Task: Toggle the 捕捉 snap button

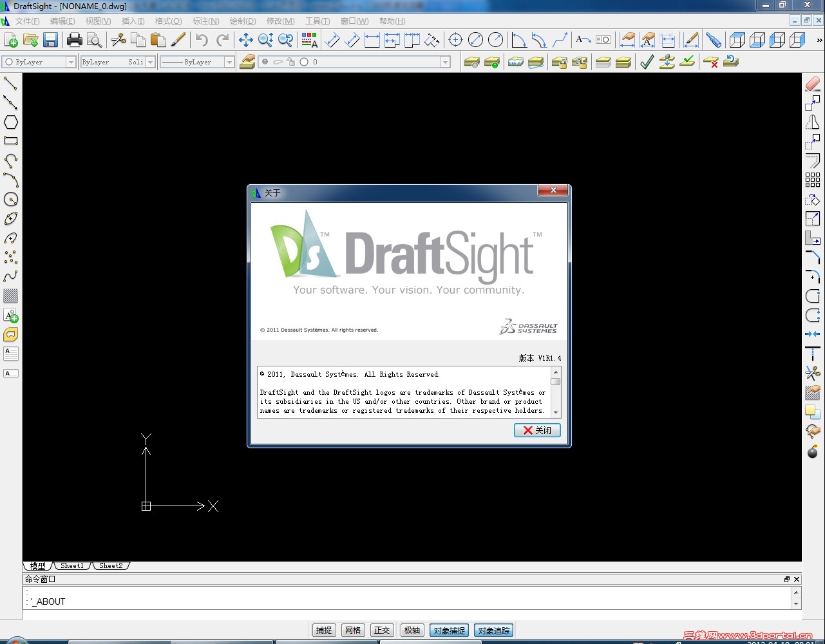Action: pyautogui.click(x=324, y=630)
